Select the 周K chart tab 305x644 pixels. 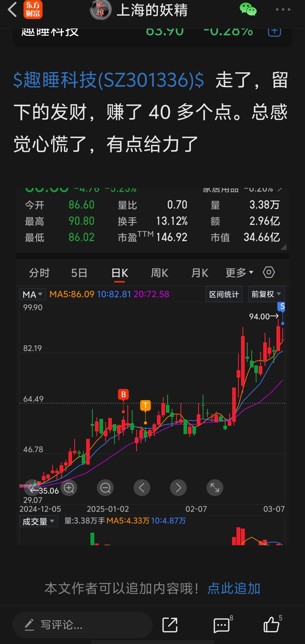point(160,273)
